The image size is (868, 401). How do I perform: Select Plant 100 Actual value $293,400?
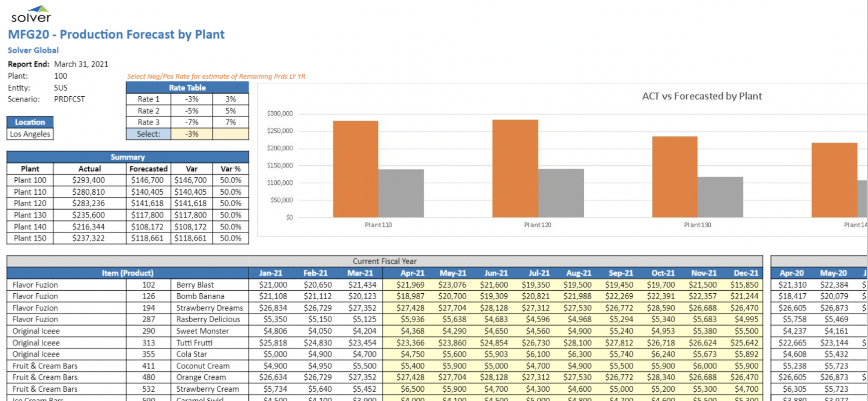(89, 180)
